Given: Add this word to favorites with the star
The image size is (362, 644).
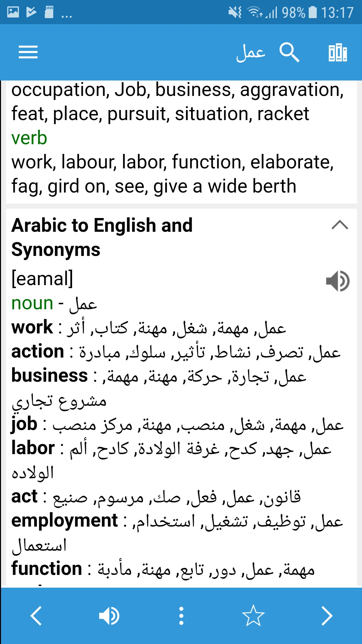Looking at the screenshot, I should tap(253, 615).
